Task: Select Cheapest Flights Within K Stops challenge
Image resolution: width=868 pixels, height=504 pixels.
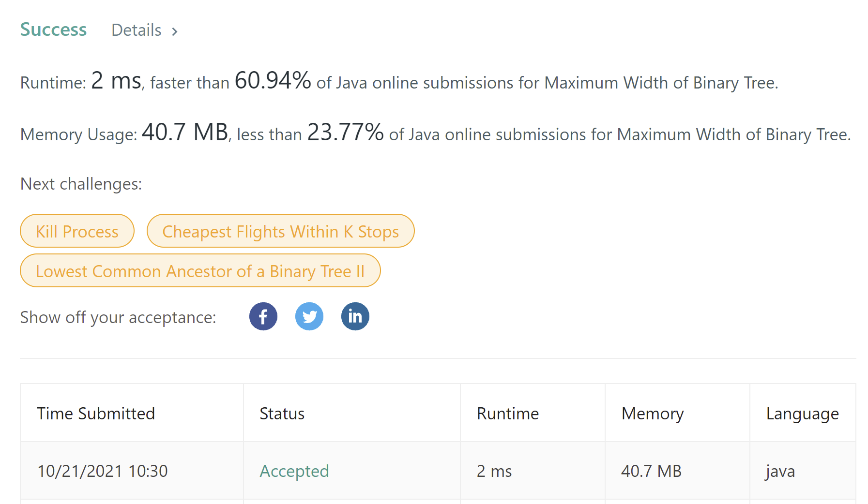Action: click(x=280, y=231)
